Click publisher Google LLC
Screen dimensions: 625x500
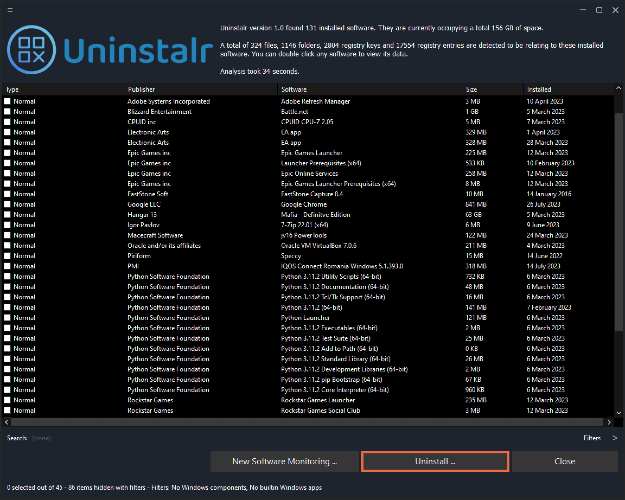click(x=144, y=204)
